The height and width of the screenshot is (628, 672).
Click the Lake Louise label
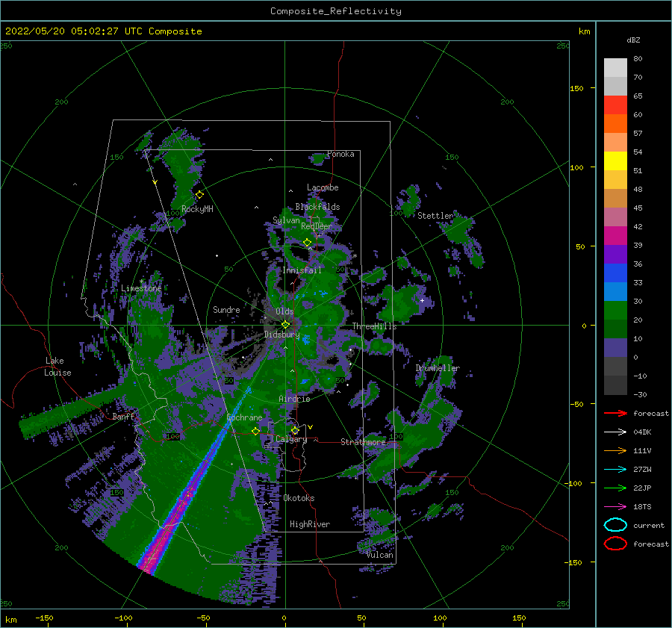click(57, 367)
